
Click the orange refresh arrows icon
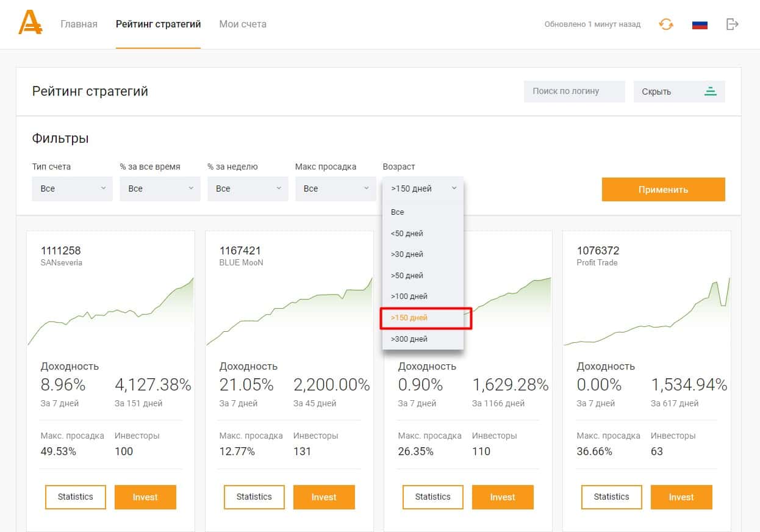tap(666, 24)
